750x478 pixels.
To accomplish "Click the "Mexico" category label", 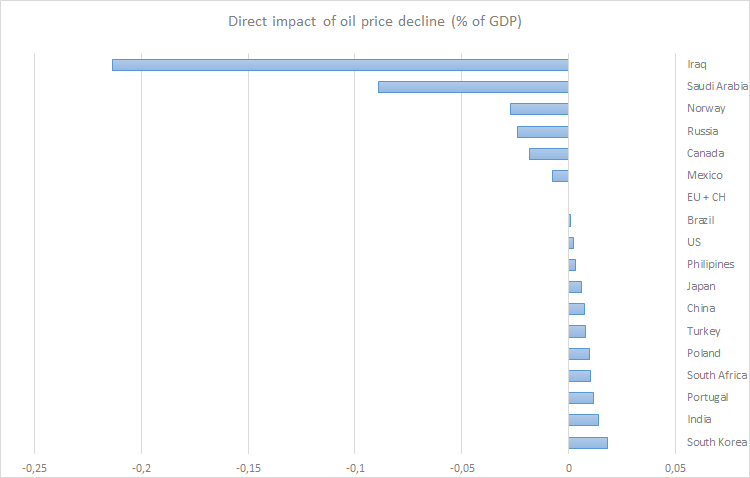I will (x=704, y=176).
